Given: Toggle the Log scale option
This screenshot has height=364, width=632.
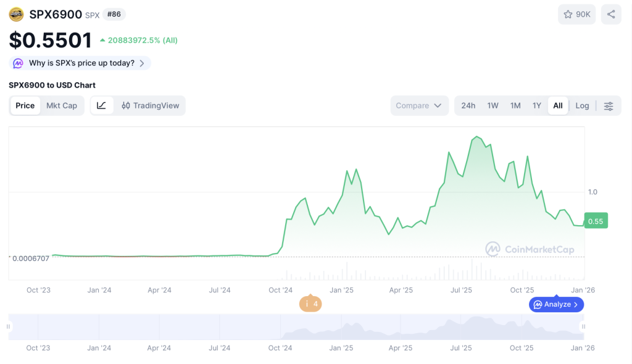Looking at the screenshot, I should coord(582,105).
